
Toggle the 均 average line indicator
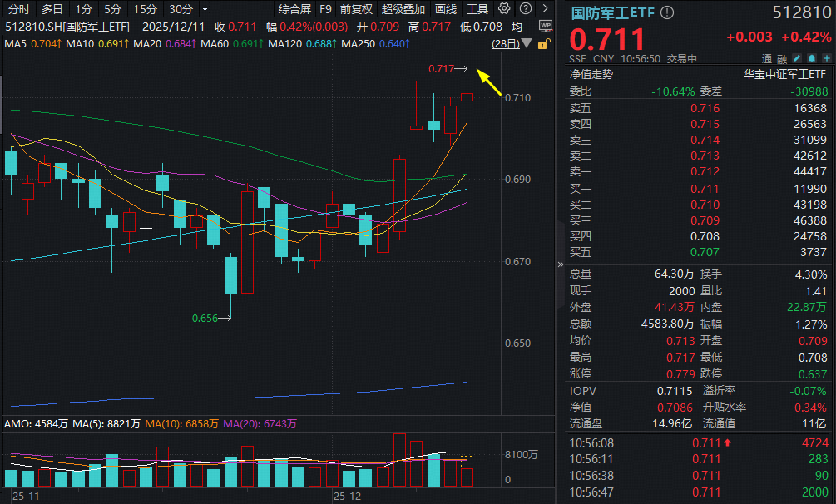pos(517,27)
